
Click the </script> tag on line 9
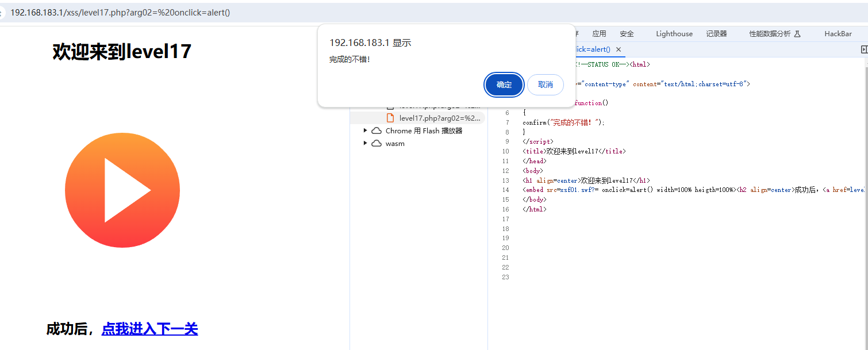(x=538, y=141)
